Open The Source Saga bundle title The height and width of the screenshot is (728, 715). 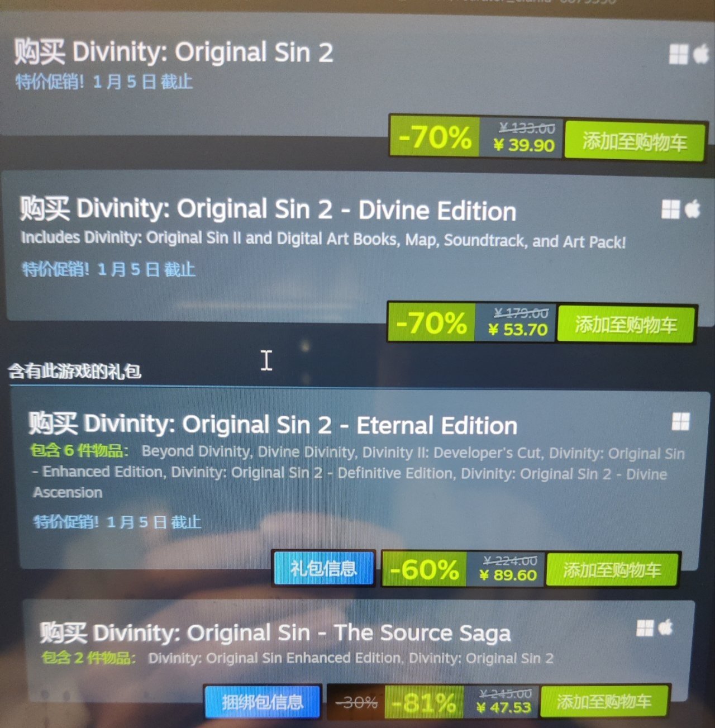[x=275, y=633]
